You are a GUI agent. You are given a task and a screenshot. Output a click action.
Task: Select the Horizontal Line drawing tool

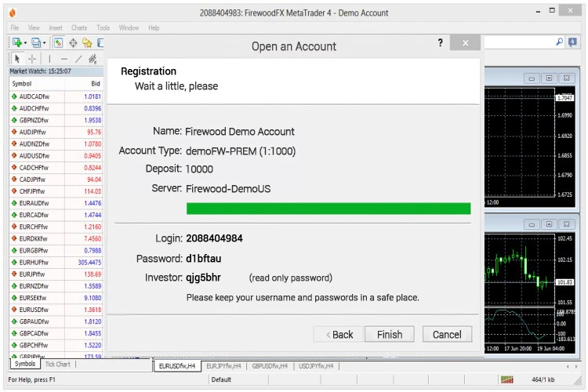pos(64,59)
